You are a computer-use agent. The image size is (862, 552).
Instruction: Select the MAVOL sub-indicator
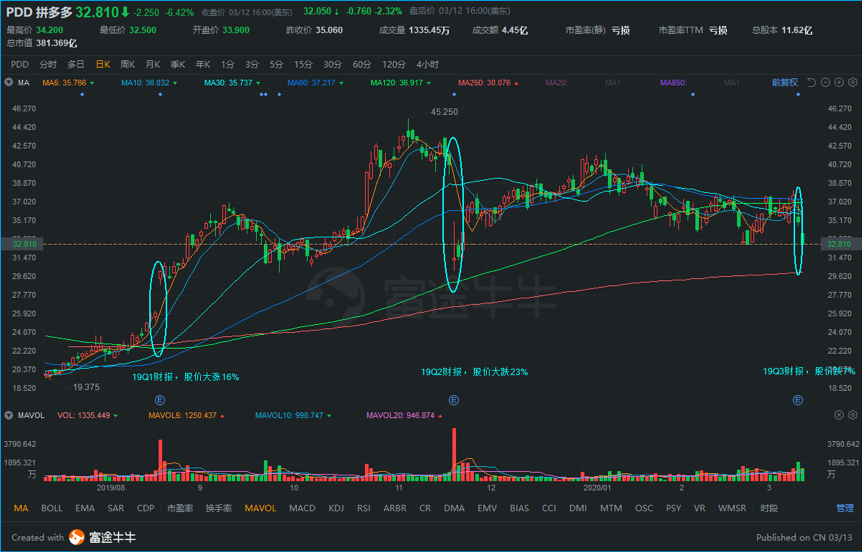(x=261, y=509)
